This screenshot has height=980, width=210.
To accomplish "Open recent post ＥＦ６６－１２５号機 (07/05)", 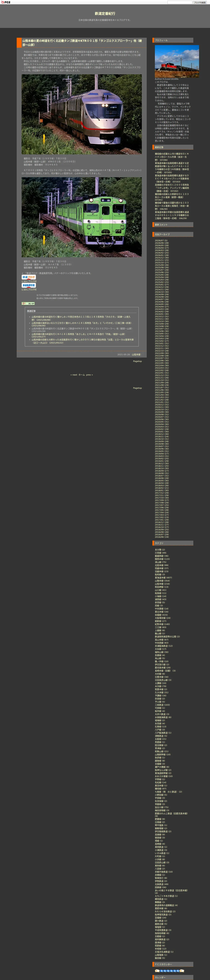I will pyautogui.click(x=172, y=168).
